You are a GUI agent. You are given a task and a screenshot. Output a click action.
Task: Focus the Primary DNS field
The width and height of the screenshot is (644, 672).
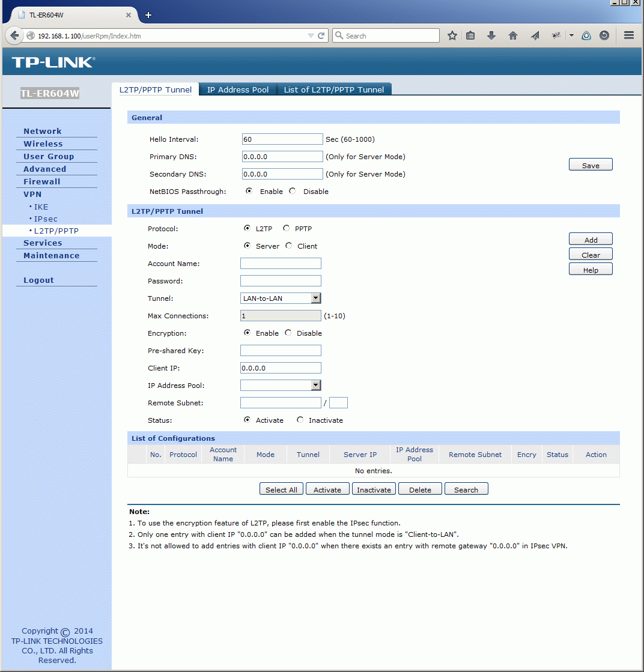tap(282, 156)
